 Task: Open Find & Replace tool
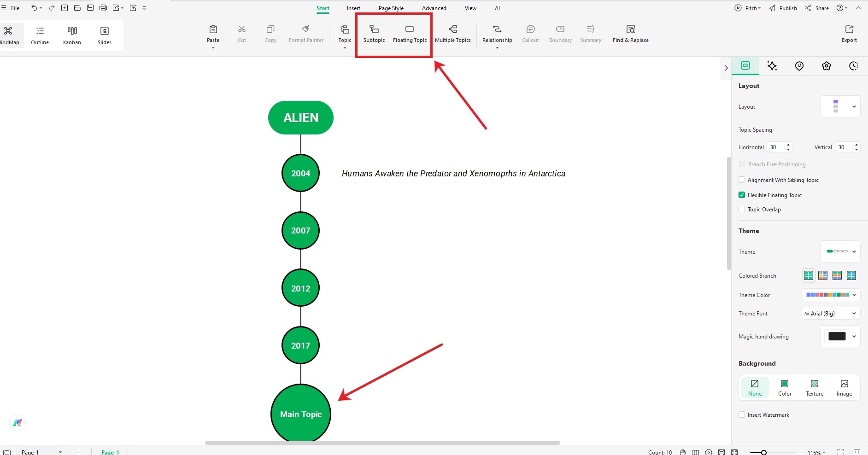[x=631, y=34]
